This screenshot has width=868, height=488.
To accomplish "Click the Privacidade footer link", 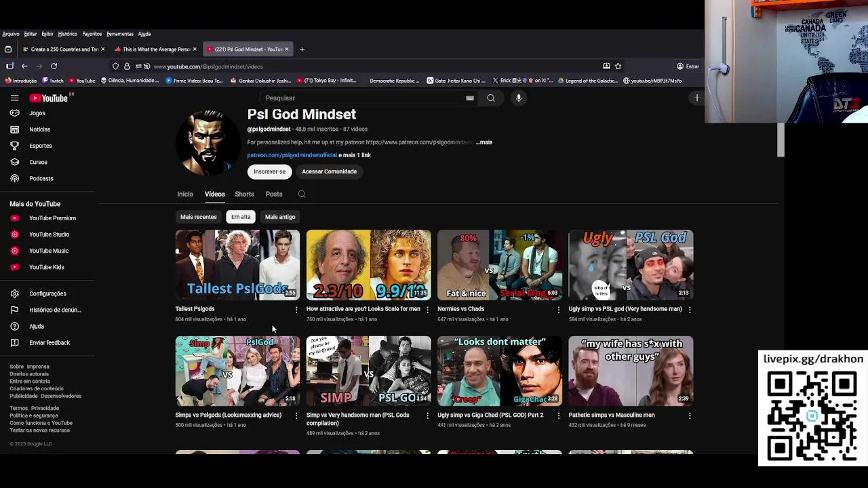I will coord(45,409).
